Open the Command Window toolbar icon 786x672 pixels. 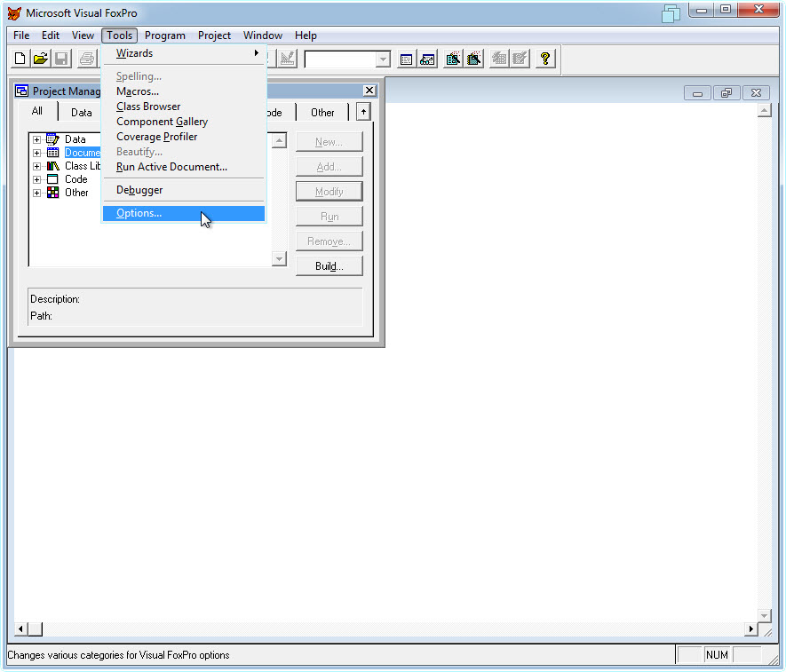pos(407,59)
